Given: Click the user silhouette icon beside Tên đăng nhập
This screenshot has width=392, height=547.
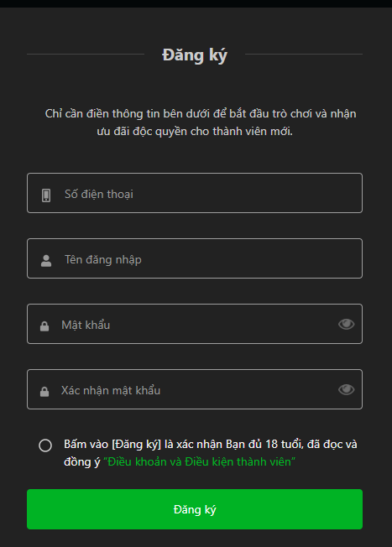Looking at the screenshot, I should coord(46,261).
